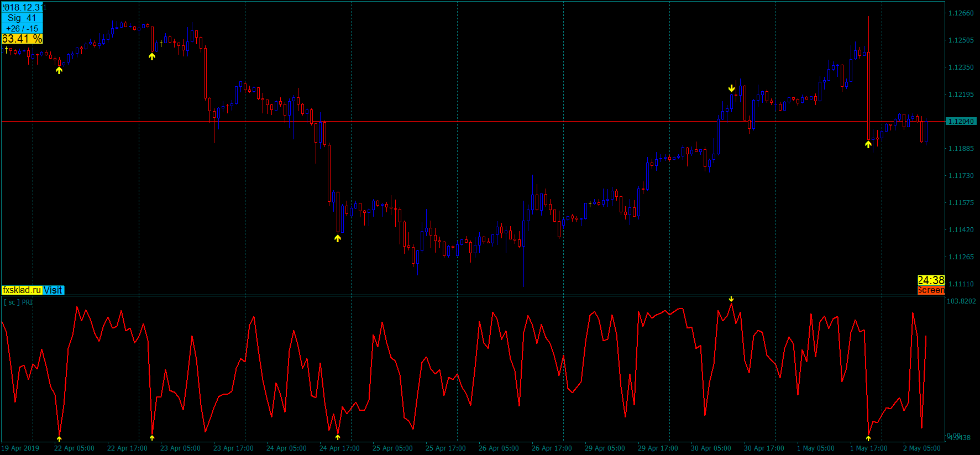
Task: Select the 63.41 % success rate label
Action: (23, 39)
